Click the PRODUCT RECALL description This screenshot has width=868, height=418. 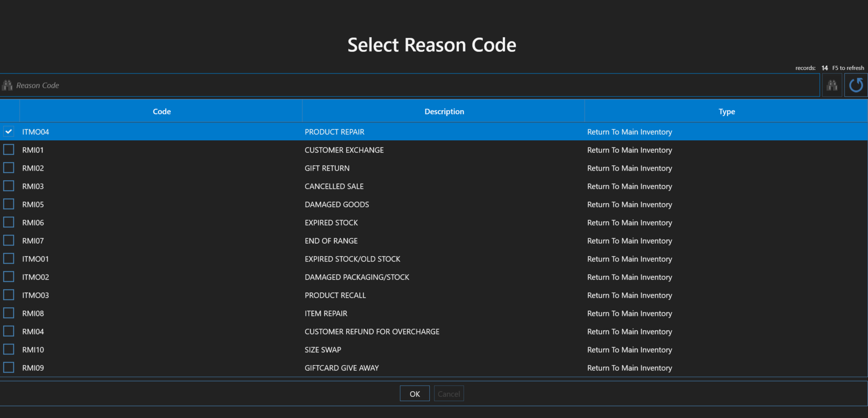point(335,295)
